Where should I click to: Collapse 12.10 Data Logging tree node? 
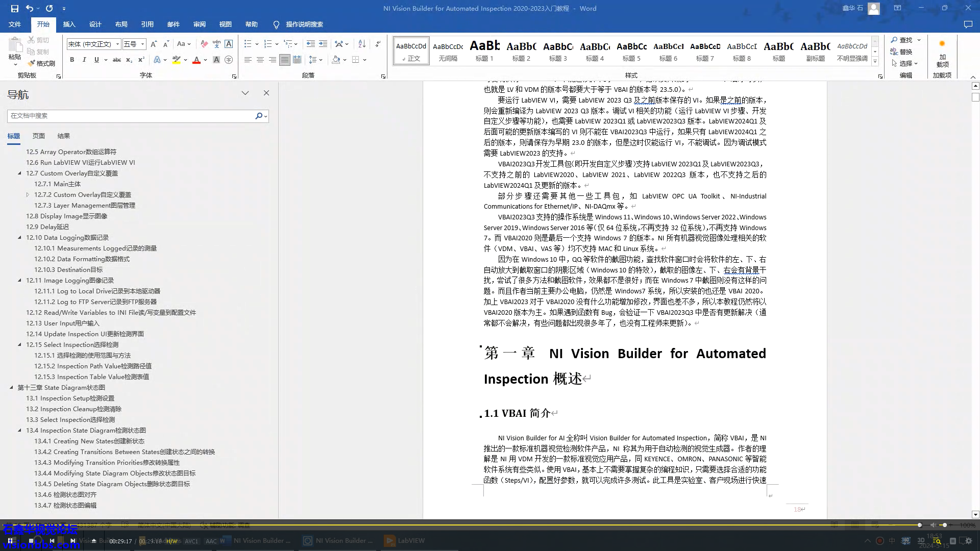[20, 238]
